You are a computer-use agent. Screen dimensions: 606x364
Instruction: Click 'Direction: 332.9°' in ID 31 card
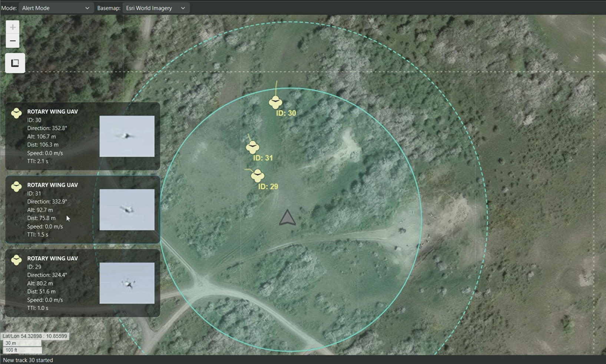(47, 202)
